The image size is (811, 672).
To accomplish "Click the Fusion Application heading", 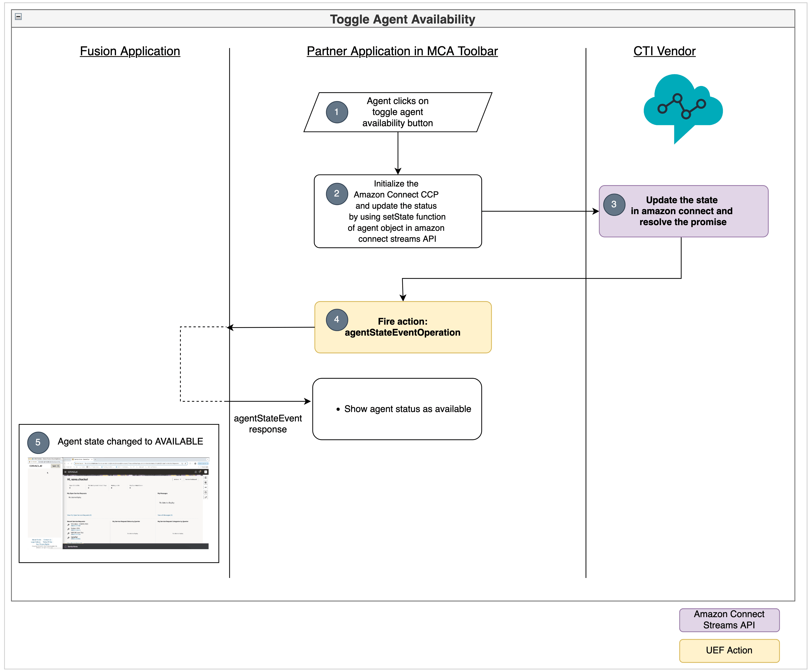I will tap(130, 51).
